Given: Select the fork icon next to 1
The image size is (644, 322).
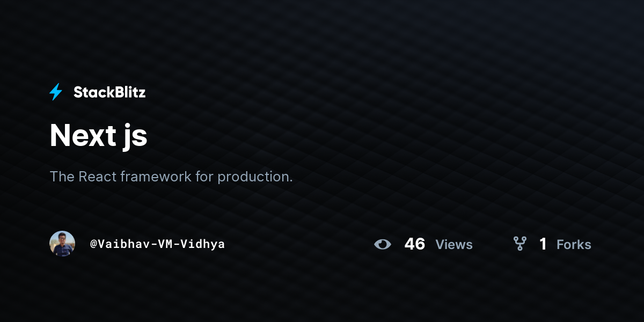Looking at the screenshot, I should (520, 244).
